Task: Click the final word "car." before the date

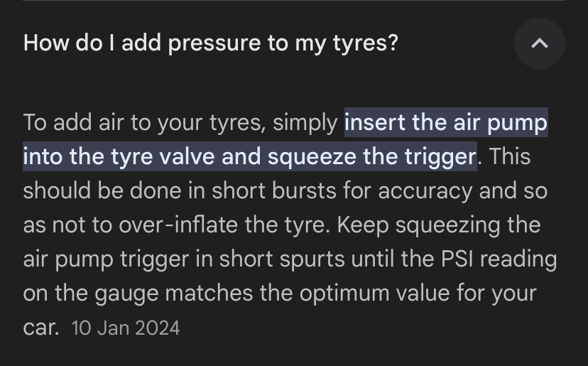Action: point(41,328)
